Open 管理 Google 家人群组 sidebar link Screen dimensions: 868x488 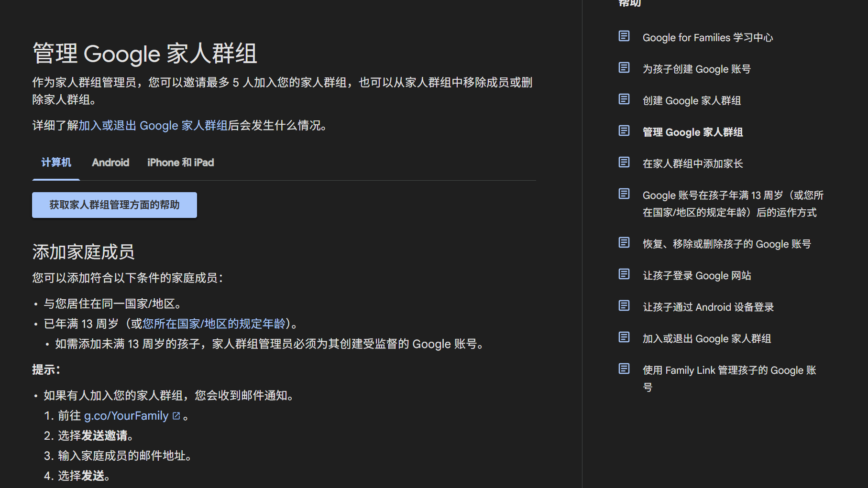click(x=692, y=132)
